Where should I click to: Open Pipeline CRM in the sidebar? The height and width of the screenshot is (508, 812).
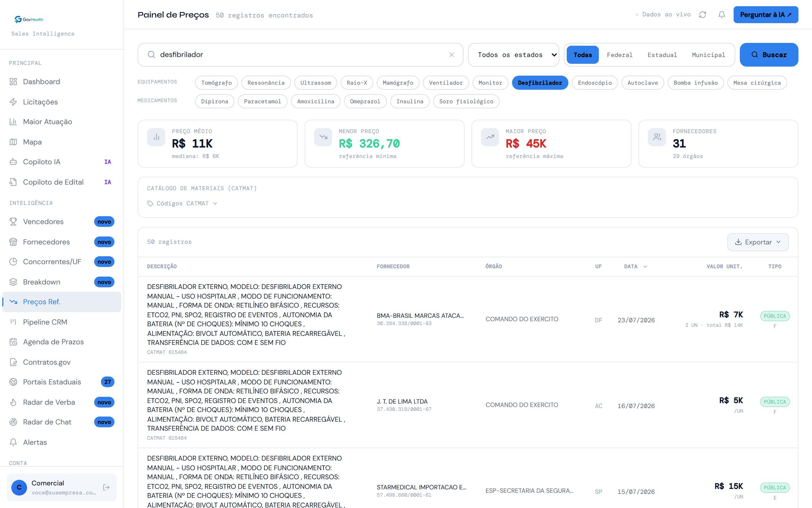[x=62, y=322]
